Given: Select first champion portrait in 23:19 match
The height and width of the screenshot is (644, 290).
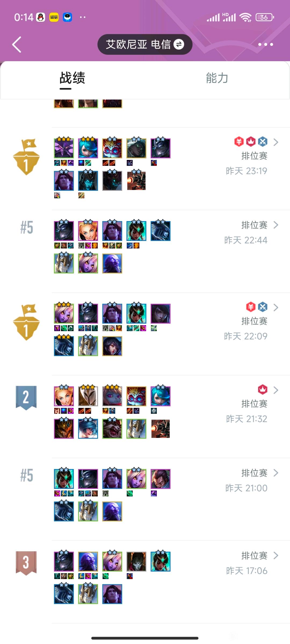Looking at the screenshot, I should (64, 148).
